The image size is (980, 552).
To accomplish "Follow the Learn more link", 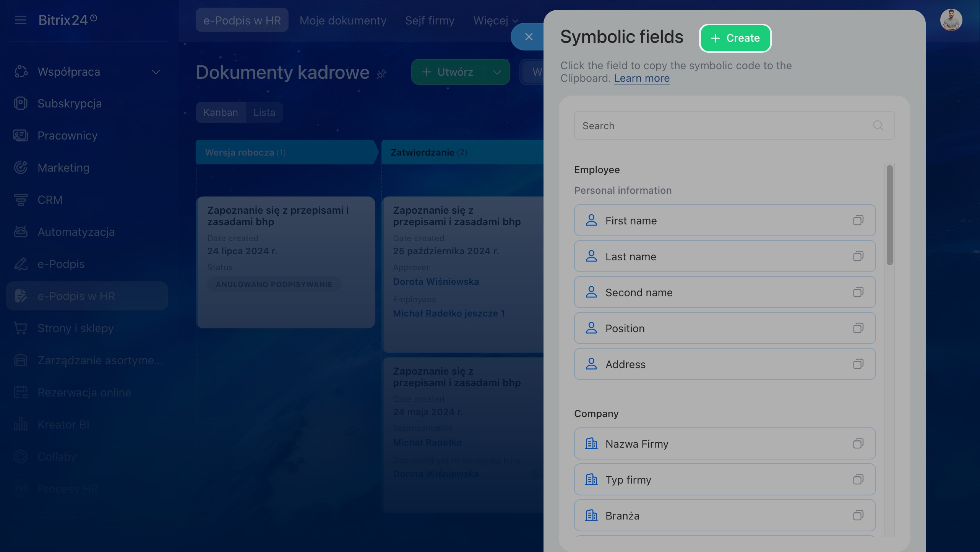I will click(642, 78).
